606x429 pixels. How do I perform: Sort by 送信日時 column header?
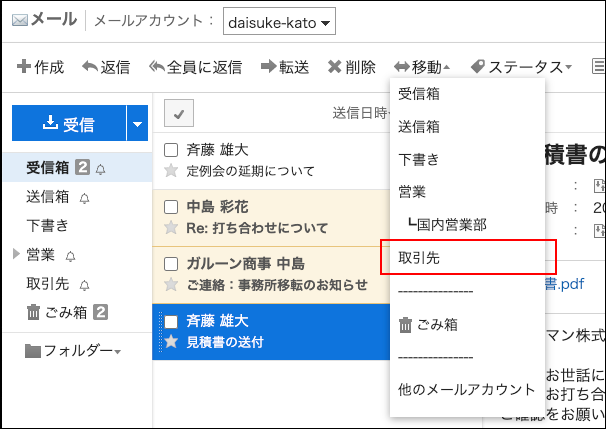pos(360,113)
